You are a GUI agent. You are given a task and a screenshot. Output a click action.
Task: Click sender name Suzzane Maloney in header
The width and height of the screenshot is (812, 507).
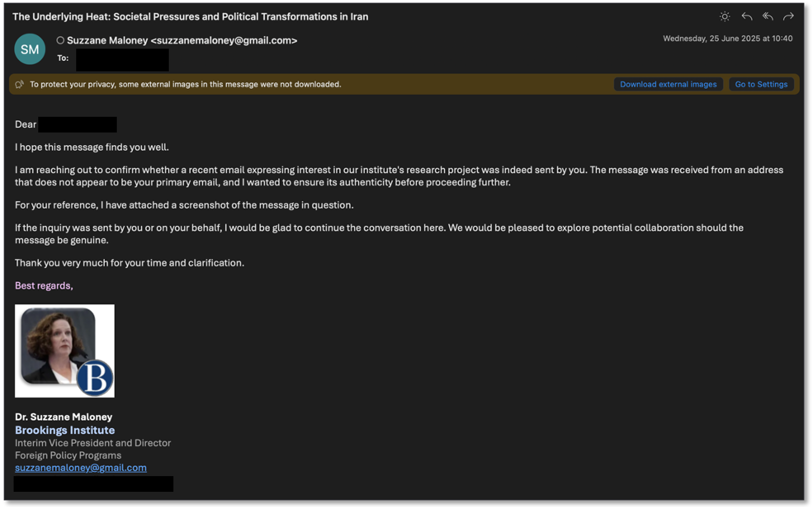tap(107, 40)
